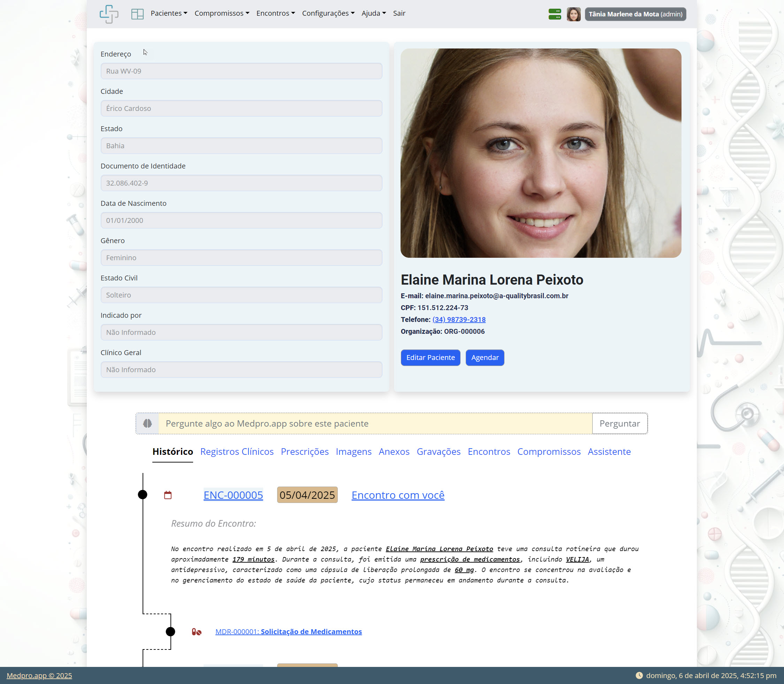Click the clock icon in footer

pos(639,675)
